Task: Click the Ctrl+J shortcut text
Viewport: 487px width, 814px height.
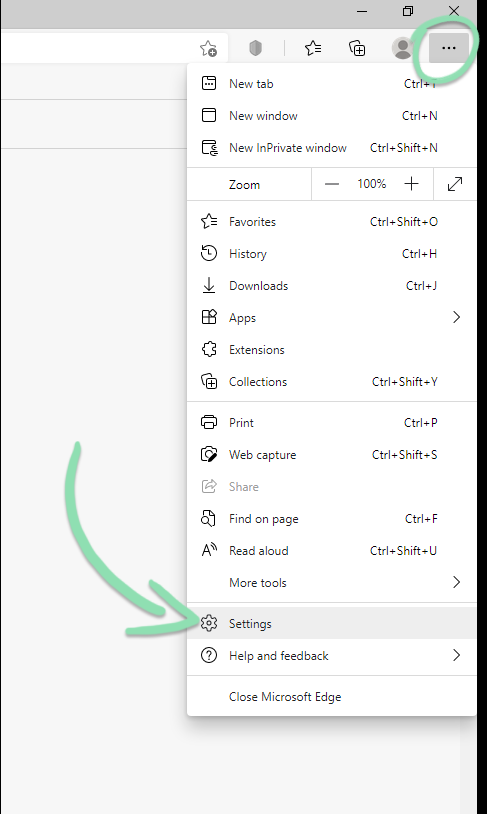Action: tap(421, 286)
